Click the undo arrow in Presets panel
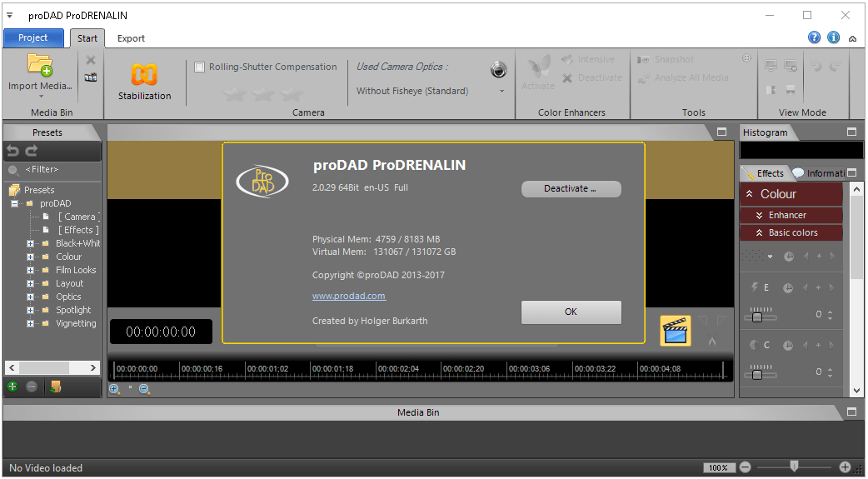Screen dimensions: 868x479 point(13,151)
